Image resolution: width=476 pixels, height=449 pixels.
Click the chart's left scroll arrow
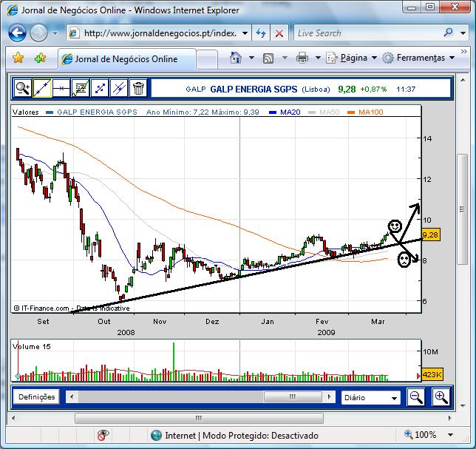coord(72,396)
